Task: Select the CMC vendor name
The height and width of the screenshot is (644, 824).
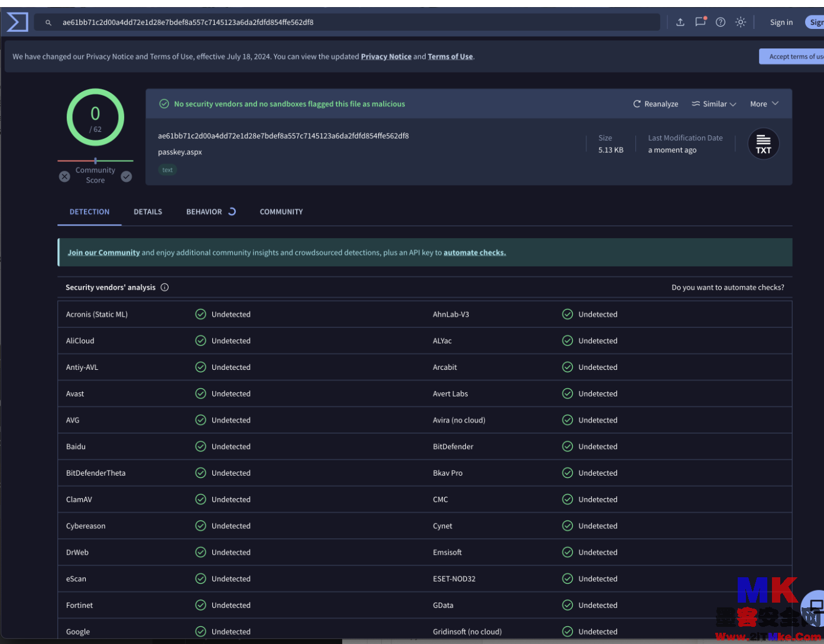Action: coord(440,499)
